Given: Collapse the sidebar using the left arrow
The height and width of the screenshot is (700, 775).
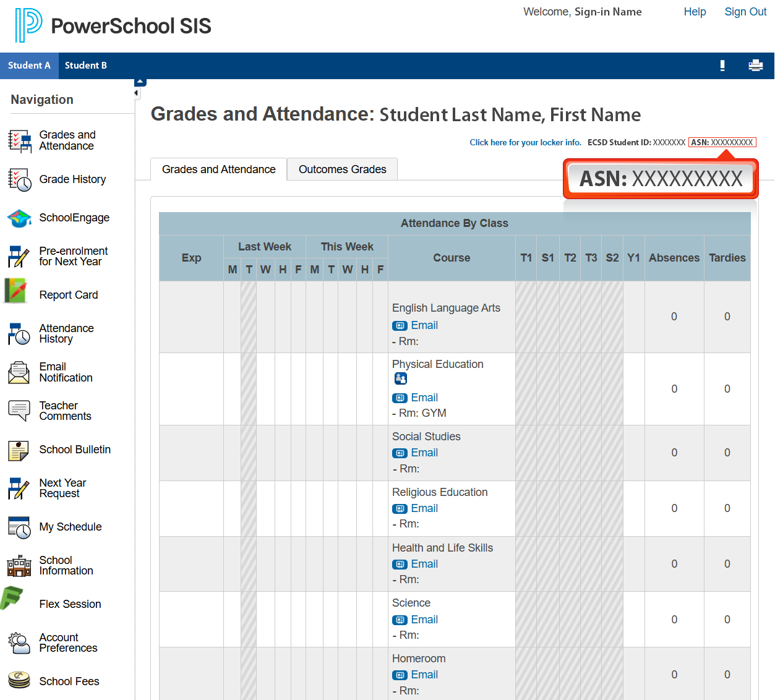Looking at the screenshot, I should point(136,93).
